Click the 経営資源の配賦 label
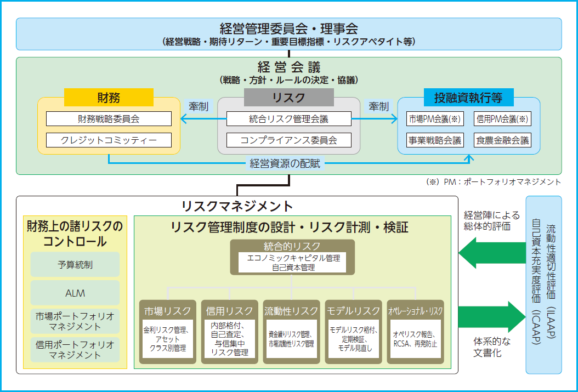 [285, 163]
